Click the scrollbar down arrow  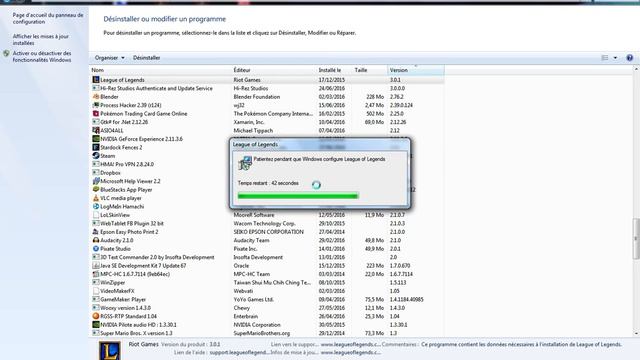click(x=636, y=333)
